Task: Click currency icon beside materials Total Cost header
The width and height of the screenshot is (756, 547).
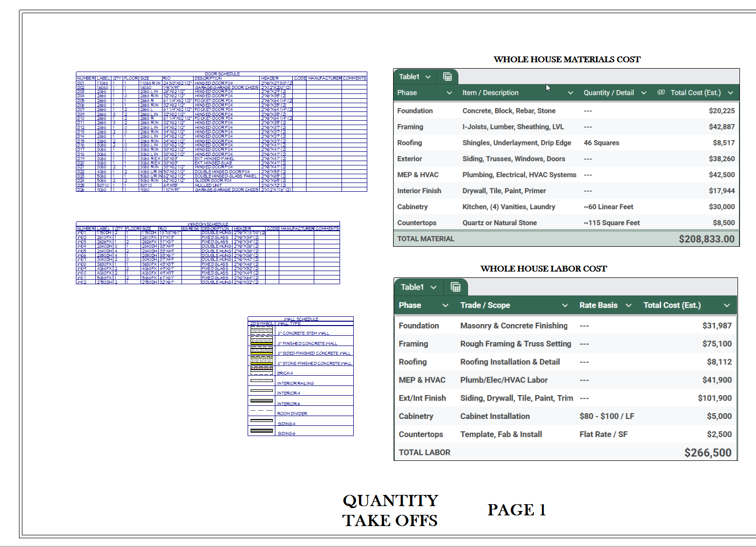Action: [x=661, y=92]
